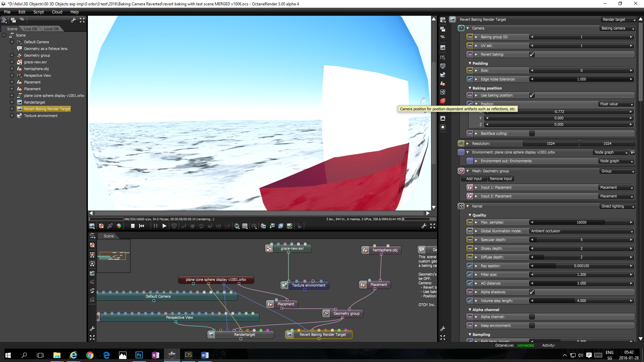This screenshot has height=362, width=644.
Task: Open the Render target type dropdown
Action: (618, 19)
